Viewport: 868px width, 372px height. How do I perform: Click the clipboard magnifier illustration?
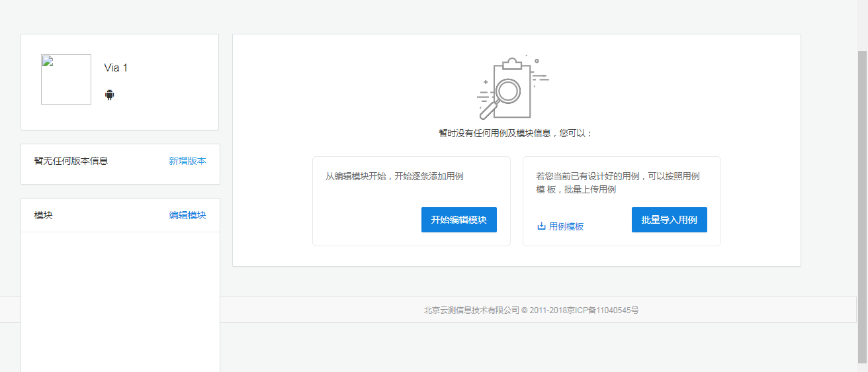513,87
